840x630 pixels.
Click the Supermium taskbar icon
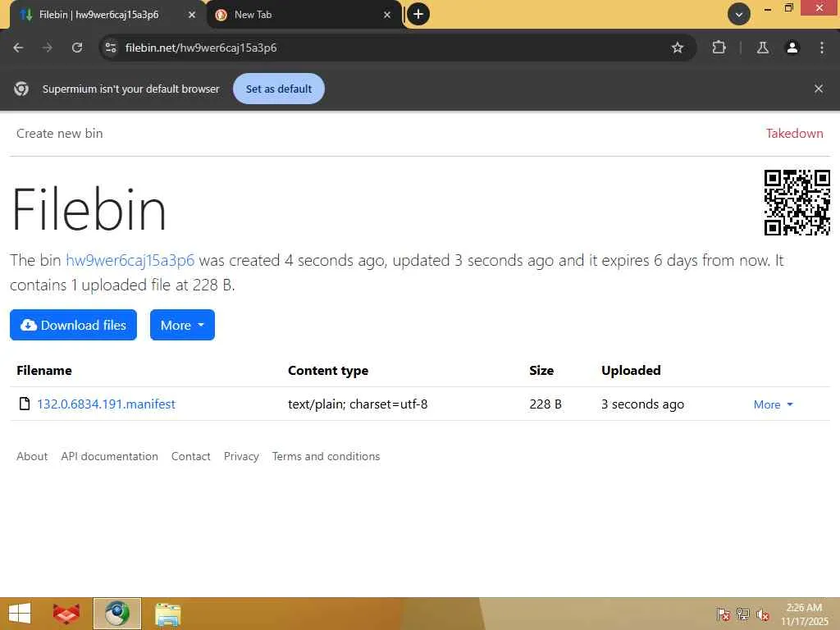(116, 614)
